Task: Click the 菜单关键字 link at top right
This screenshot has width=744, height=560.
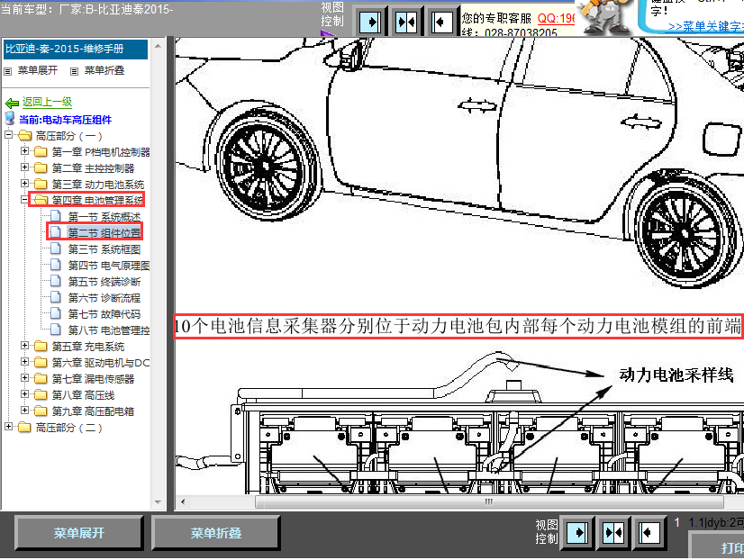Action: (x=705, y=26)
